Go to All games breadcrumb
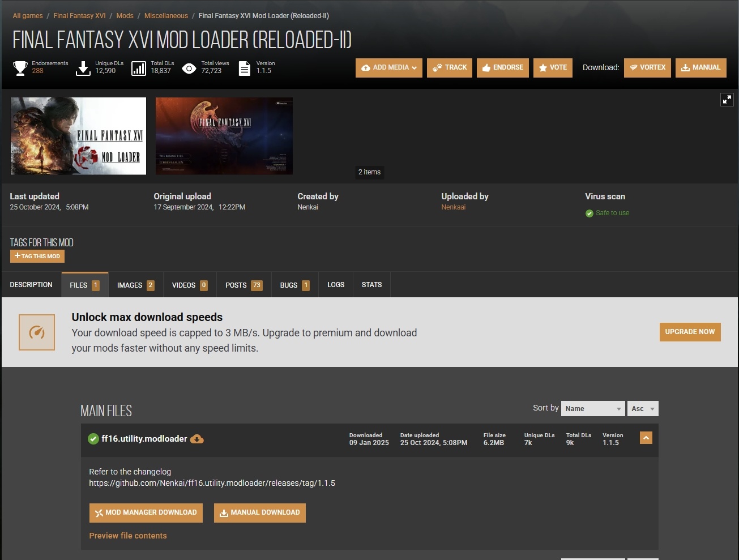The height and width of the screenshot is (560, 739). coord(28,16)
